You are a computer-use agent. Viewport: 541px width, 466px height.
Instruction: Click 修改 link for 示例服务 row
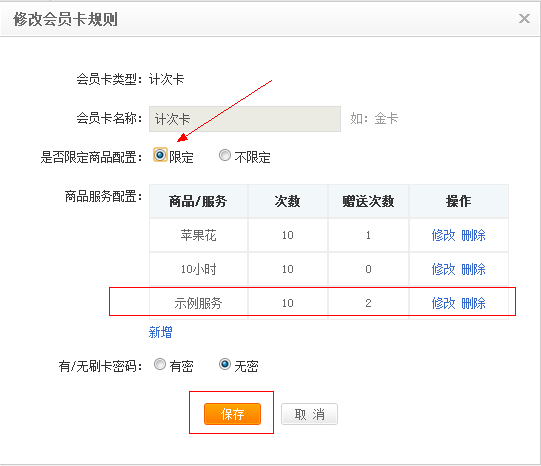(x=443, y=303)
